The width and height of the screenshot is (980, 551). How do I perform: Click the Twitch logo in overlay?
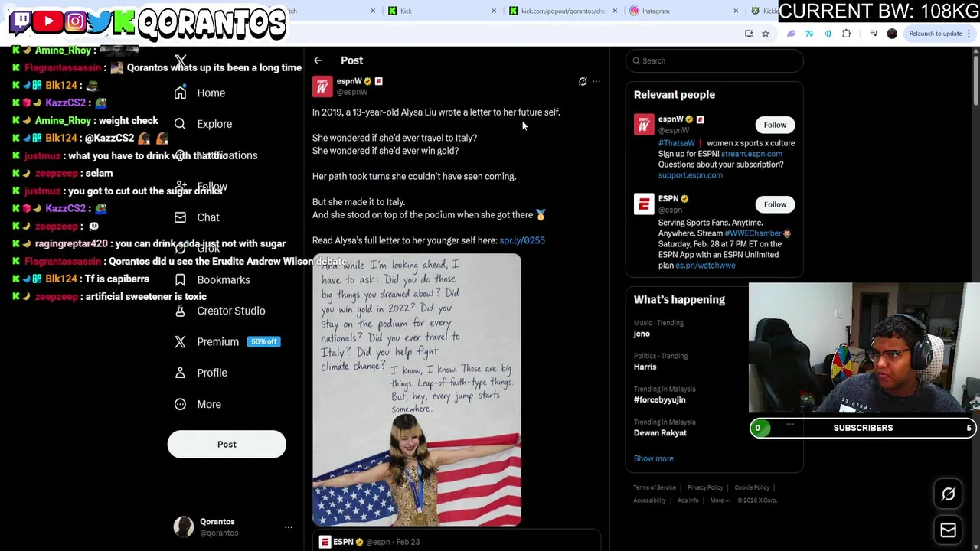coord(21,21)
